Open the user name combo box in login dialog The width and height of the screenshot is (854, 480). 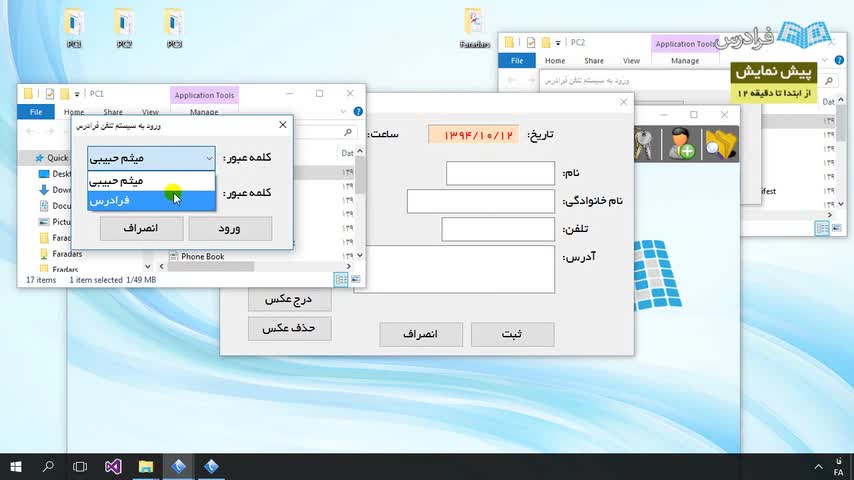pos(151,158)
